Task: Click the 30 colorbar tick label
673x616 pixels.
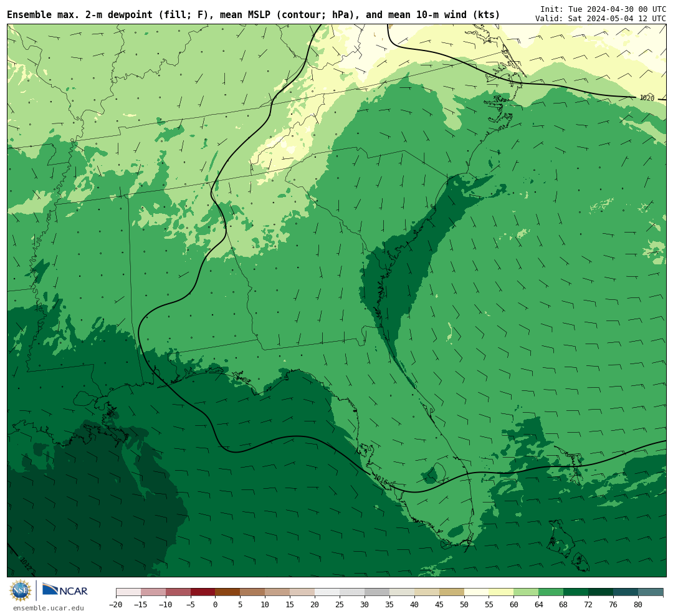Action: pos(365,605)
